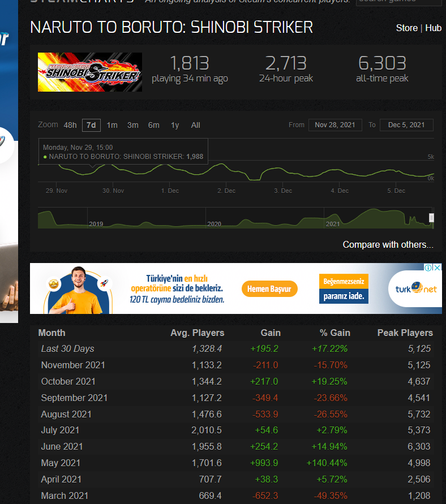Viewport: 446px width, 504px height.
Task: Click the AdChoices info icon
Action: point(428,268)
